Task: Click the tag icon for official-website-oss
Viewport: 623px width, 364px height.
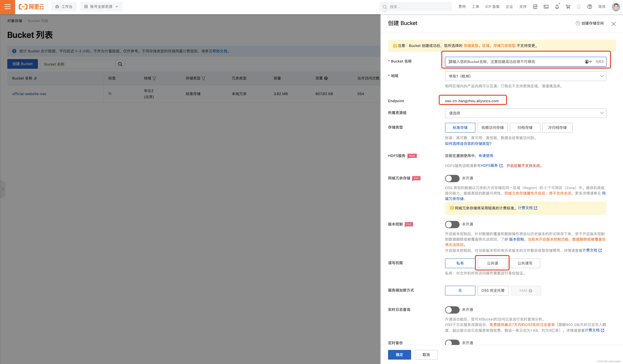Action: [x=110, y=94]
